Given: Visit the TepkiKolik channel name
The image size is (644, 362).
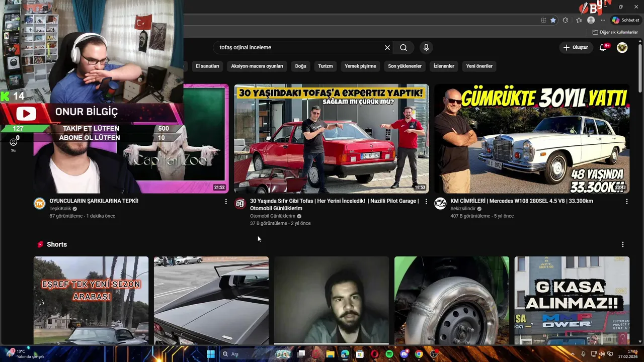Looking at the screenshot, I should [x=60, y=209].
